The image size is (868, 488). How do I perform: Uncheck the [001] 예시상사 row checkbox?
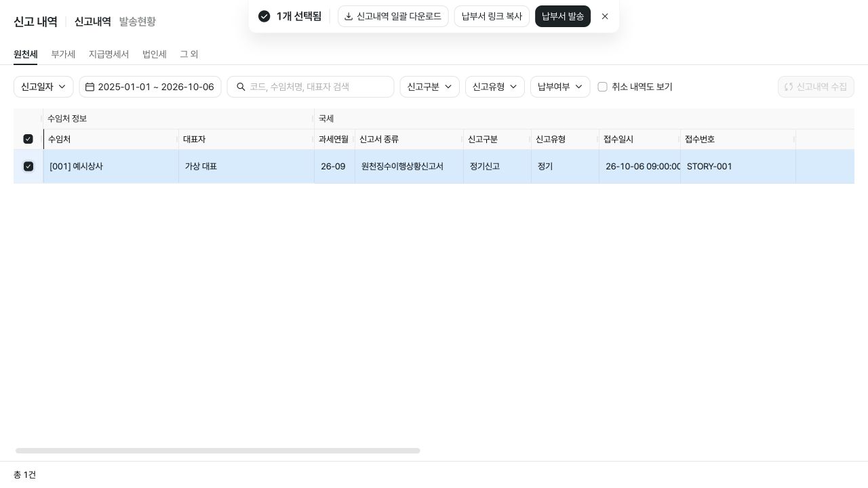click(28, 166)
